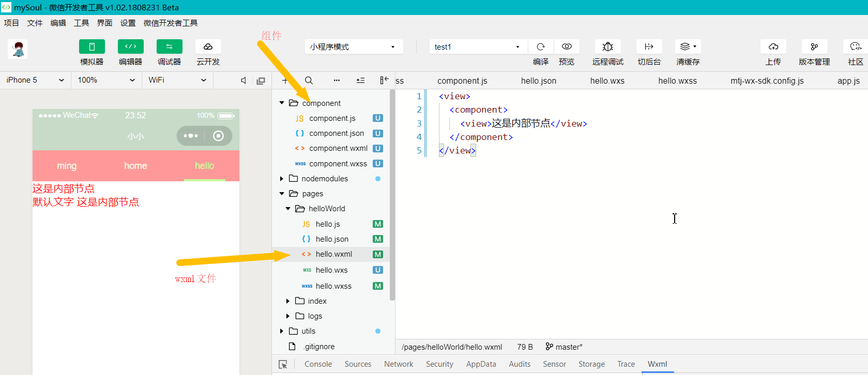
Task: Switch to the hello.wxss editor tab
Action: [678, 81]
